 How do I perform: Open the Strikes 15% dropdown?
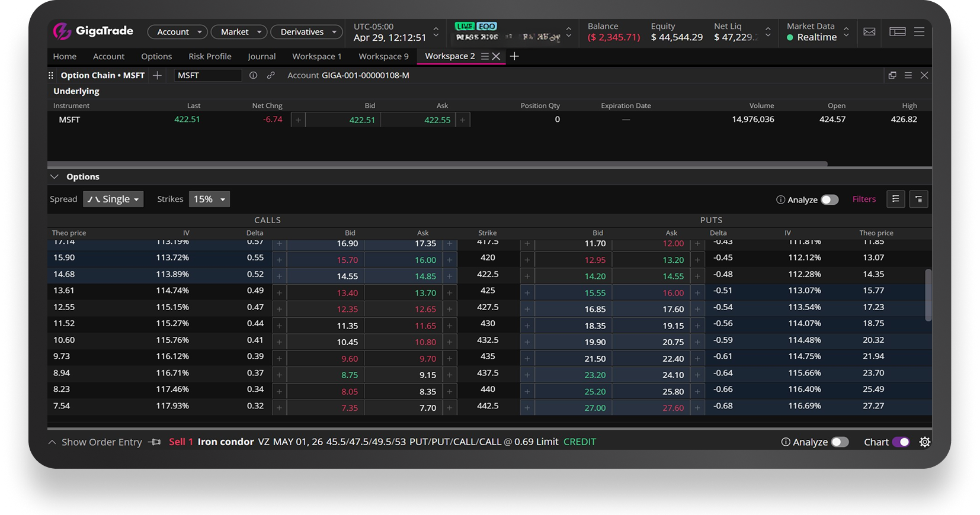coord(209,199)
